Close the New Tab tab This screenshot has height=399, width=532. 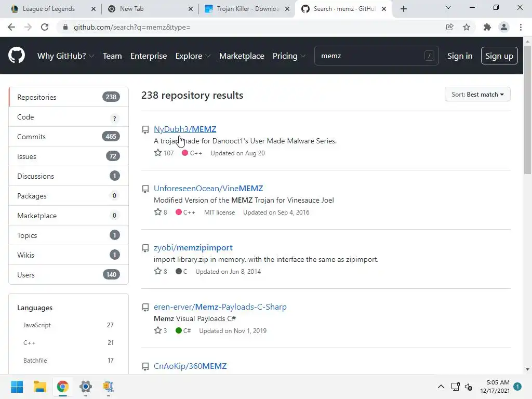click(x=191, y=9)
